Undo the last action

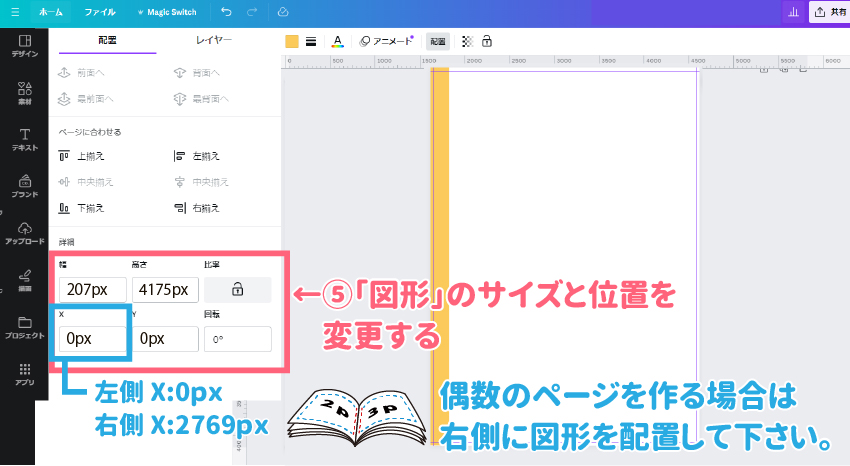(226, 12)
